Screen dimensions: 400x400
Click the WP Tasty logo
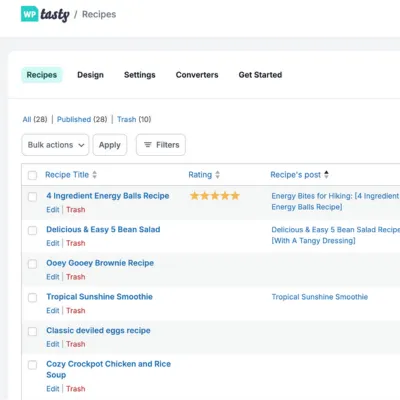45,14
